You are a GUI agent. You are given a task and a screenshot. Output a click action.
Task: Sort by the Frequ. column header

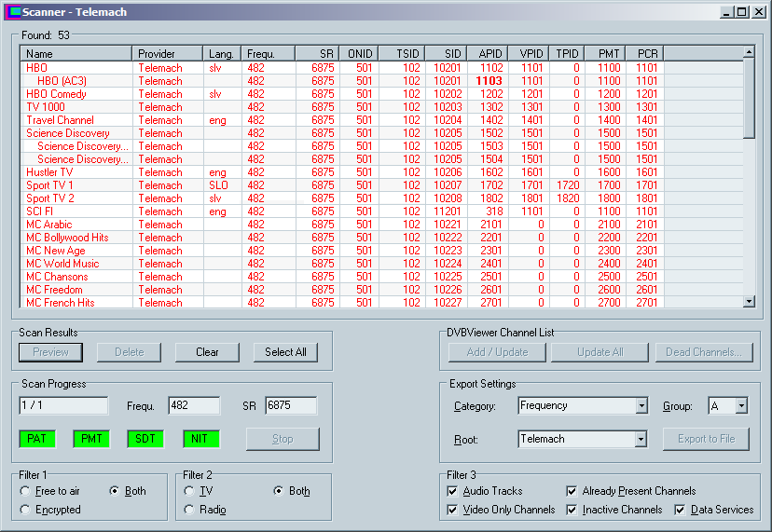pyautogui.click(x=269, y=54)
